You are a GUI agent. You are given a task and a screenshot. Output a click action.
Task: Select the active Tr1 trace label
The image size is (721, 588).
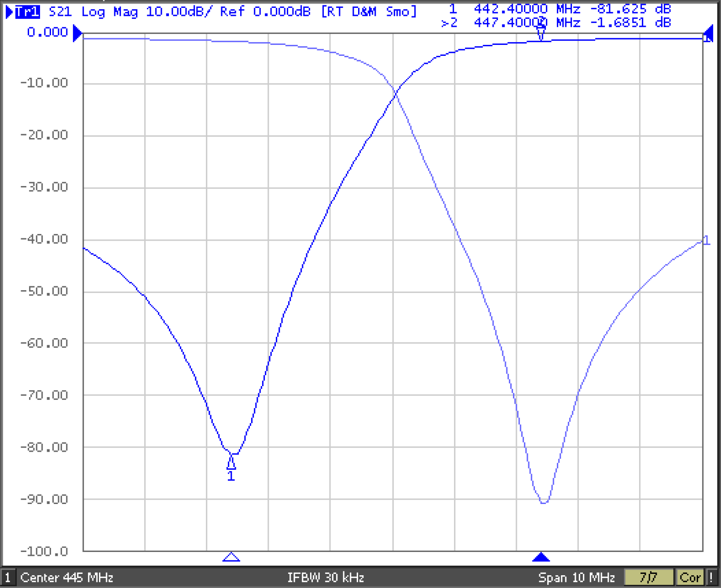pyautogui.click(x=27, y=12)
